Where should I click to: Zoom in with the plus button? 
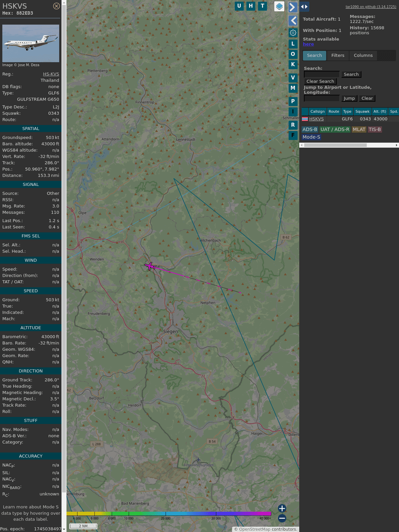click(x=282, y=508)
